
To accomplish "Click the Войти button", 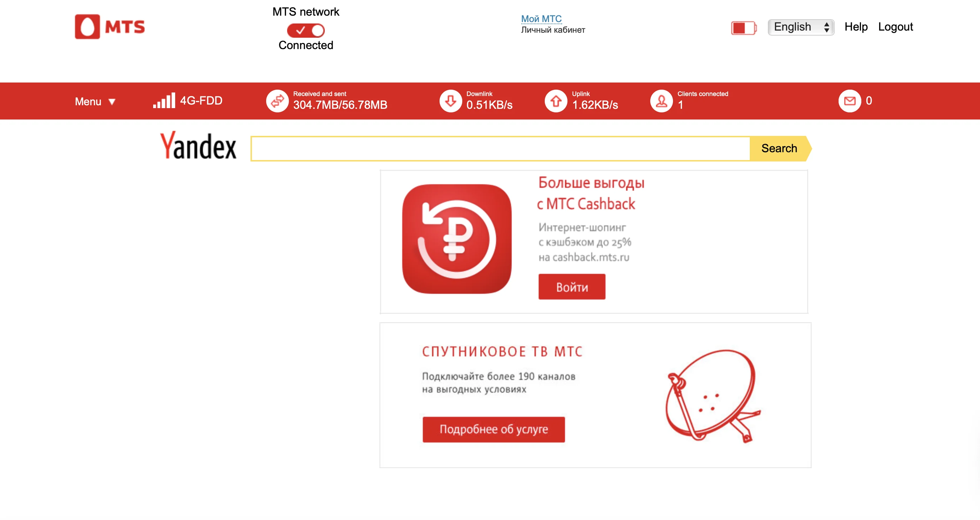I will [x=572, y=287].
